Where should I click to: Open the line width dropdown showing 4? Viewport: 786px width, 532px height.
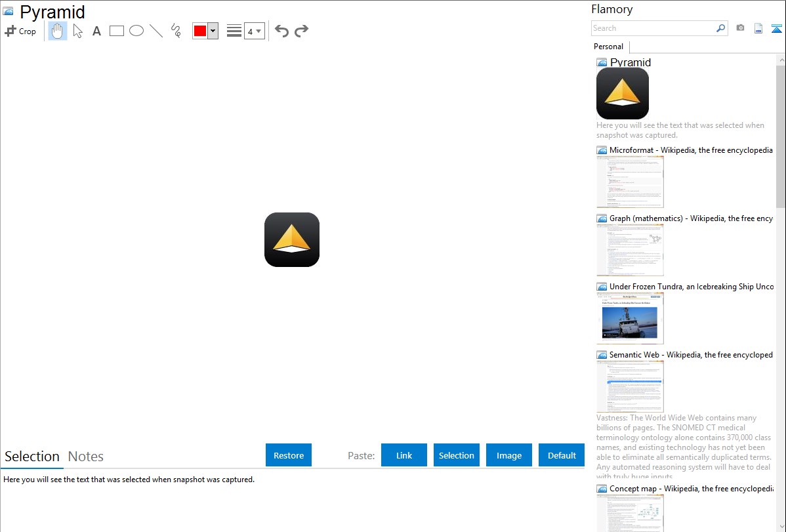(254, 31)
